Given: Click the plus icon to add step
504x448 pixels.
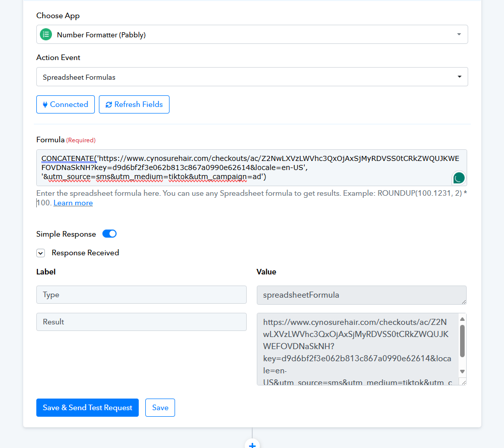Looking at the screenshot, I should click(x=252, y=444).
